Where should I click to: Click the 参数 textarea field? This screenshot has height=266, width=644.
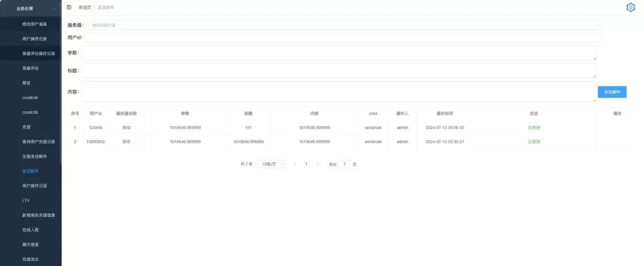click(338, 53)
